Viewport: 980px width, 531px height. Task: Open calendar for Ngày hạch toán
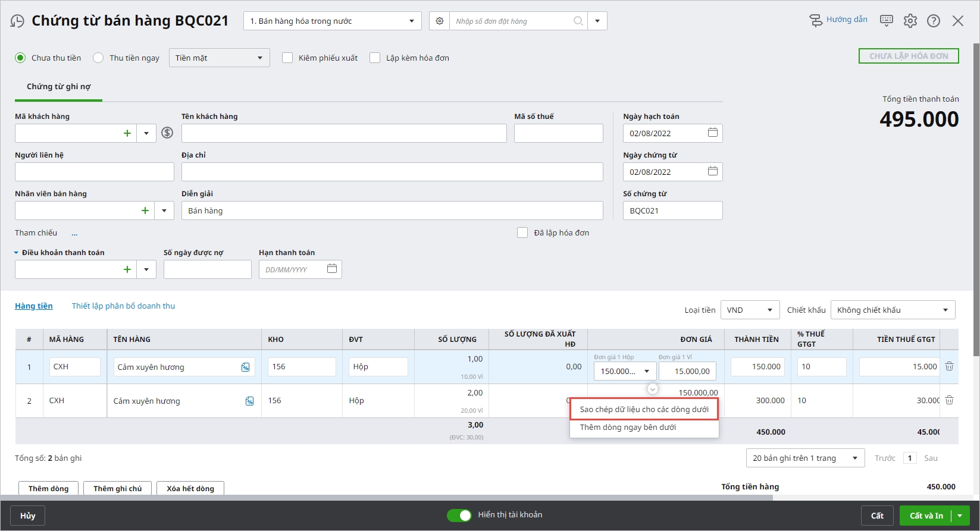[x=712, y=133]
